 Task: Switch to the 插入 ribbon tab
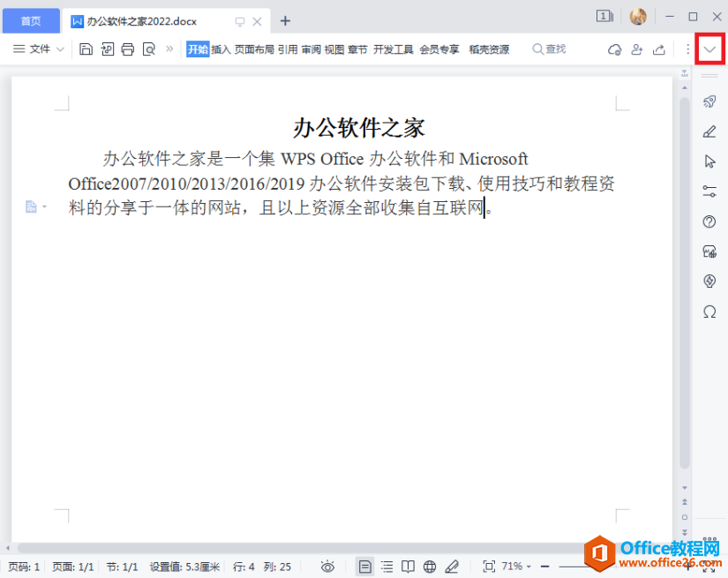(221, 49)
